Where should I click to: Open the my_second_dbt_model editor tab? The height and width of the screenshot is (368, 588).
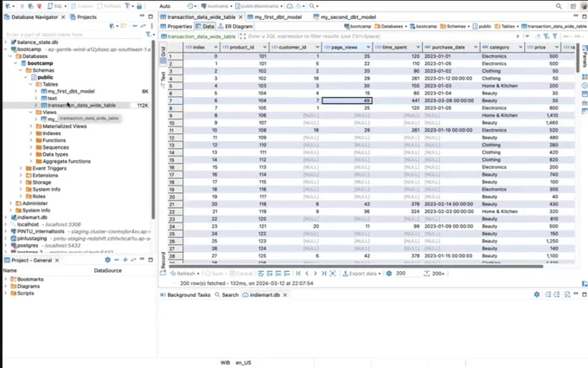tap(345, 17)
